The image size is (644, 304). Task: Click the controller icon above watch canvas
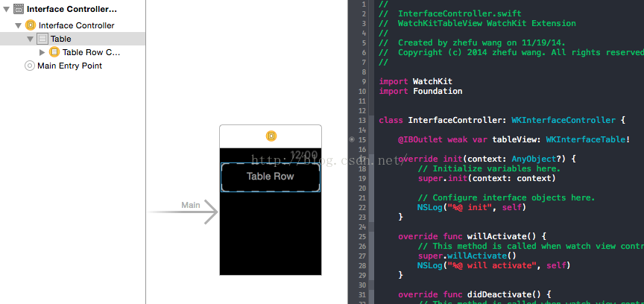271,136
